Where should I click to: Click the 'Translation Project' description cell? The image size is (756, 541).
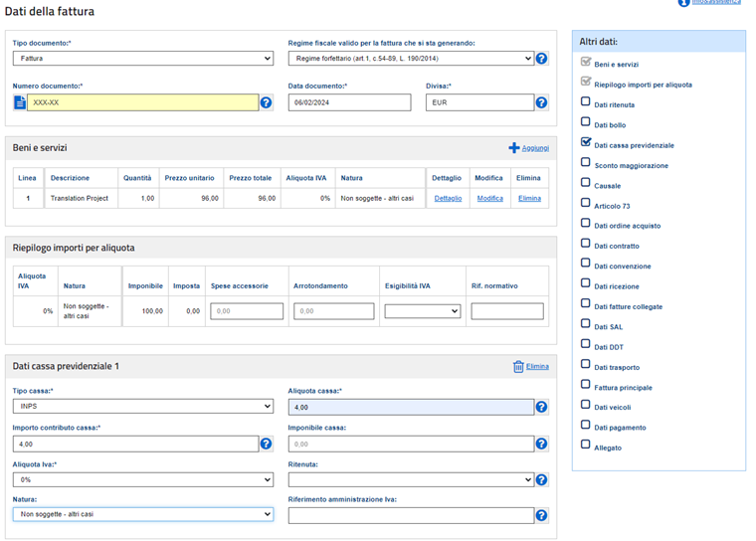(x=80, y=198)
